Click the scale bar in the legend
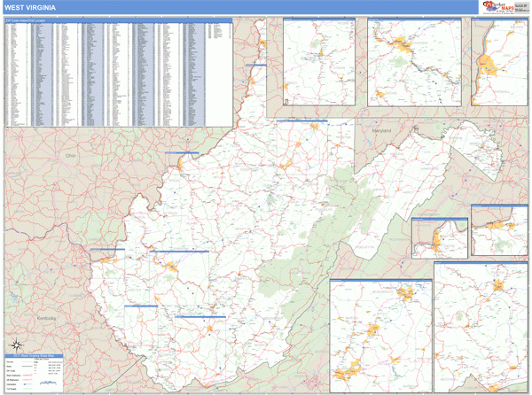The image size is (532, 395). [x=48, y=383]
